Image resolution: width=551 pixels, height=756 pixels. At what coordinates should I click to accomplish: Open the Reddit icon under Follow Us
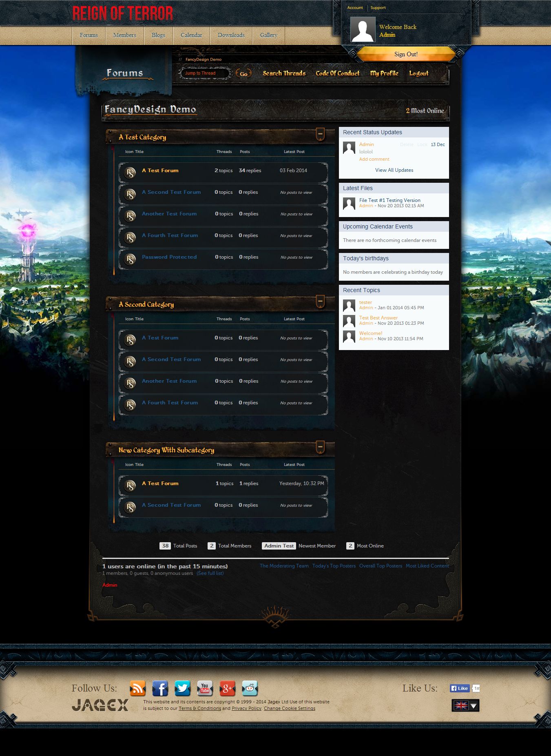250,688
